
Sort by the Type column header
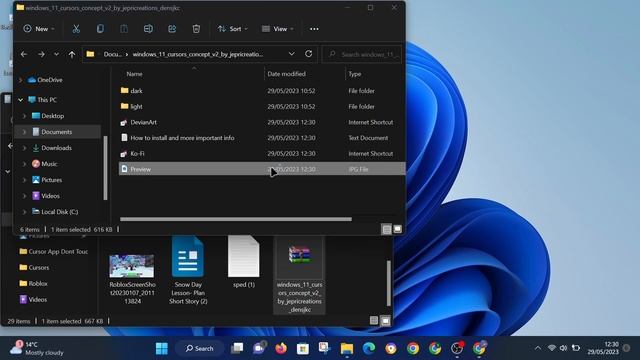point(355,74)
